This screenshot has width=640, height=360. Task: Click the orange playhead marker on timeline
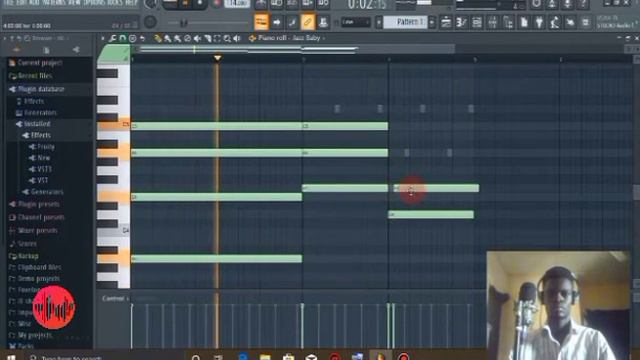pyautogui.click(x=218, y=58)
